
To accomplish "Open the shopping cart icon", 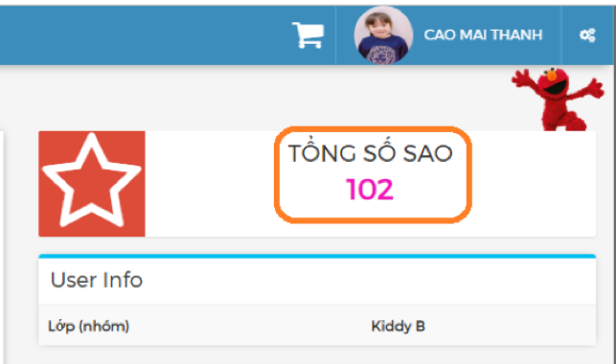I will pyautogui.click(x=308, y=34).
